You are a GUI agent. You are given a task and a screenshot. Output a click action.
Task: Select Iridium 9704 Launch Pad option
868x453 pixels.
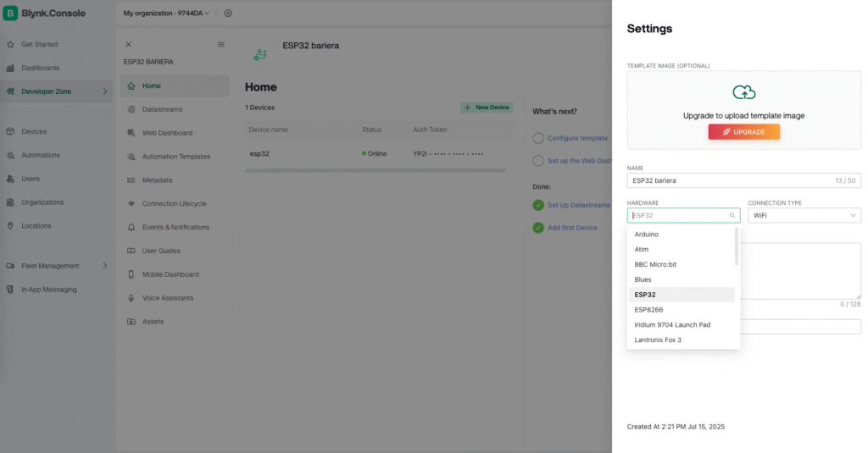(682, 324)
